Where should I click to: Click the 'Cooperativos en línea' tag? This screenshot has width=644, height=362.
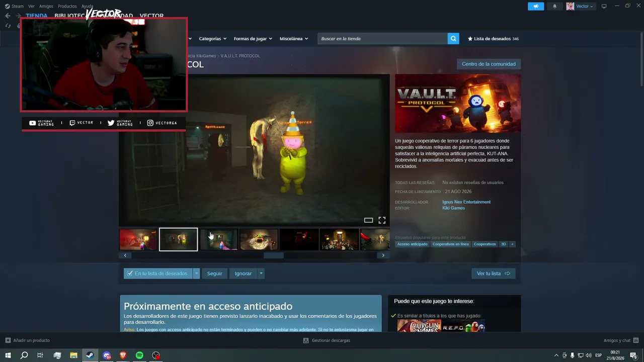(x=451, y=244)
